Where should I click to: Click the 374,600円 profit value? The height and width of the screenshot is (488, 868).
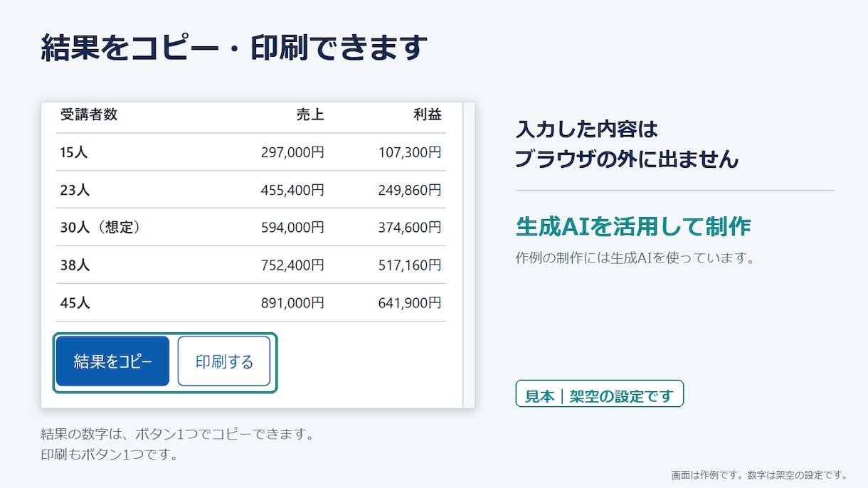(x=410, y=228)
